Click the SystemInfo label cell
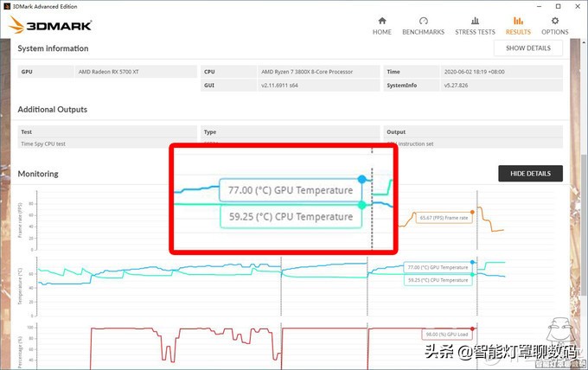588x370 pixels. pyautogui.click(x=411, y=85)
